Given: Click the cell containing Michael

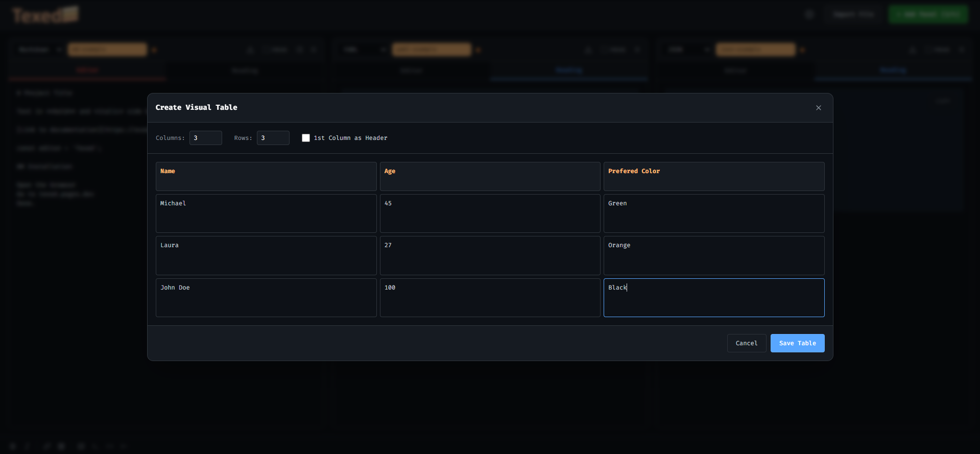Looking at the screenshot, I should [266, 213].
